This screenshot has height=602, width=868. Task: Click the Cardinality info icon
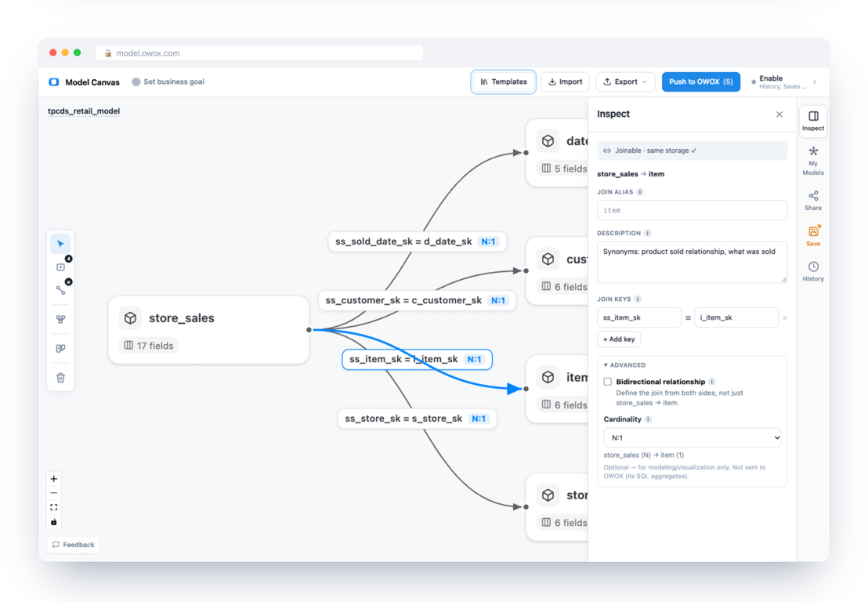click(648, 419)
